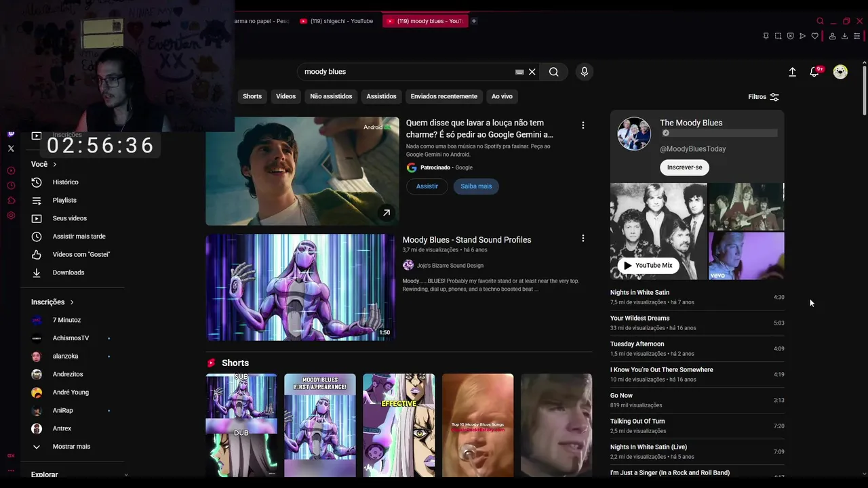The width and height of the screenshot is (868, 488).
Task: Open 'Jojo's Bizarre Sound Design' channel link
Action: pyautogui.click(x=450, y=266)
